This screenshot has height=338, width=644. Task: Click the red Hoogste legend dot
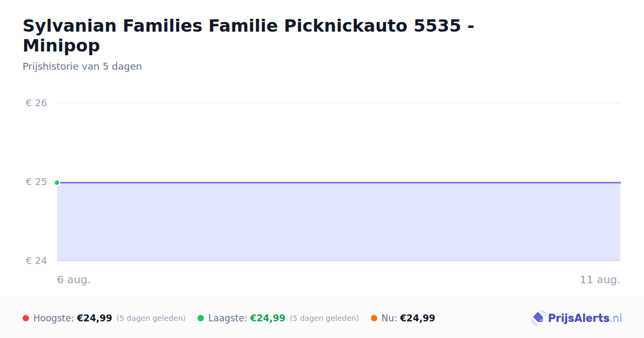coord(26,318)
